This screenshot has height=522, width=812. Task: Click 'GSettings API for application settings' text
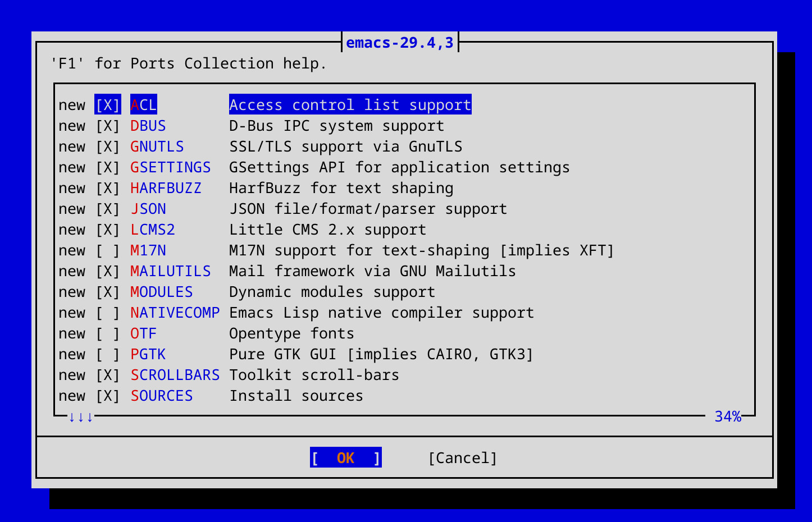coord(400,167)
